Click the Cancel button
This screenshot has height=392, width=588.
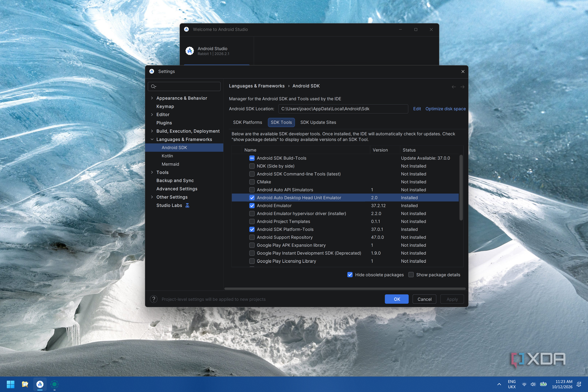coord(424,299)
